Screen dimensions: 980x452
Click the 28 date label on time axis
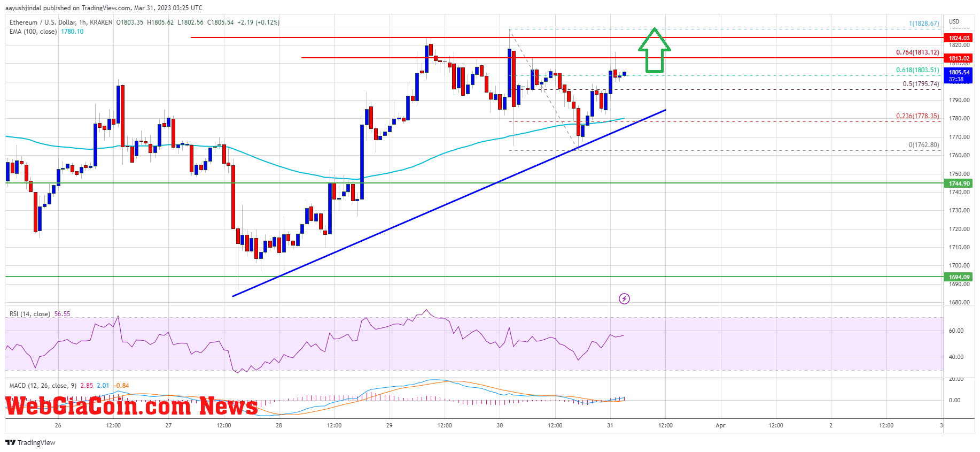(x=279, y=426)
